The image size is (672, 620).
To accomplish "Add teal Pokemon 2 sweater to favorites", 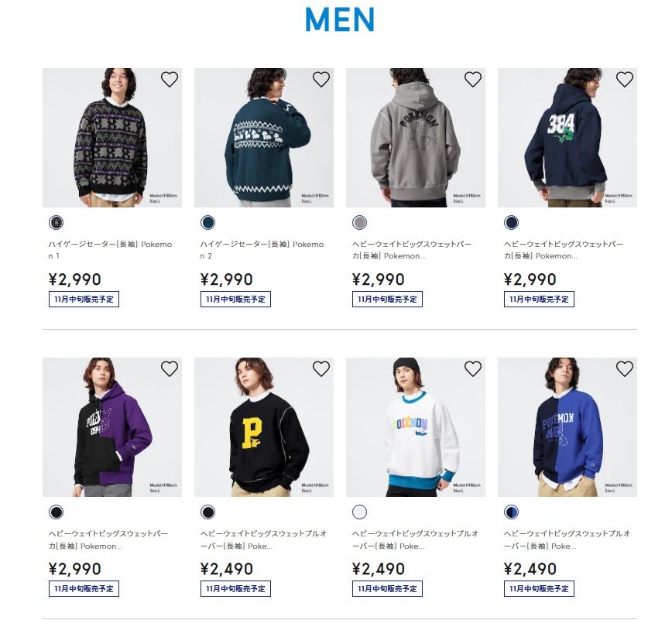I will click(x=321, y=79).
